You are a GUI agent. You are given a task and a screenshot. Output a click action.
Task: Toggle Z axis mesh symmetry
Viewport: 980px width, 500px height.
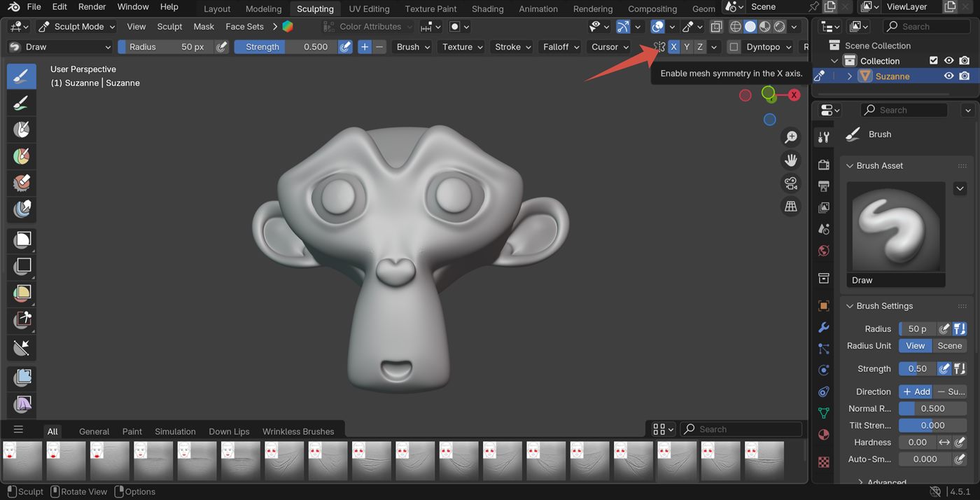tap(699, 47)
